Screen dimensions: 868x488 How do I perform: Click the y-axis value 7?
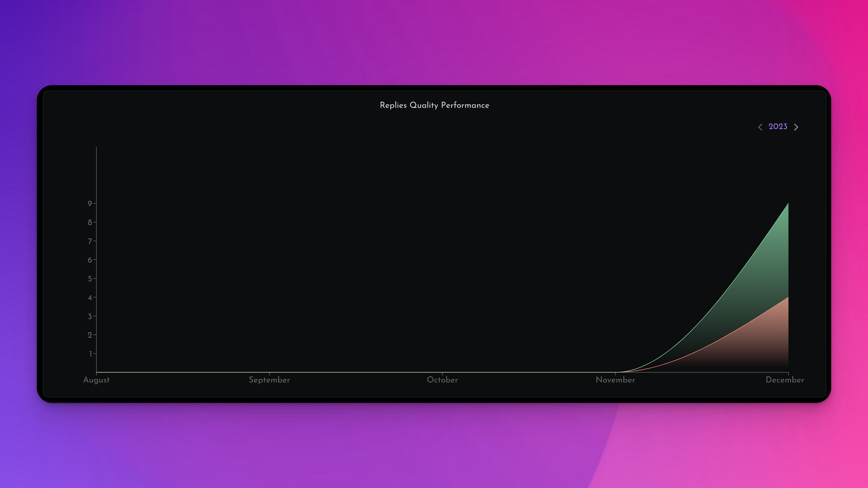click(x=90, y=241)
